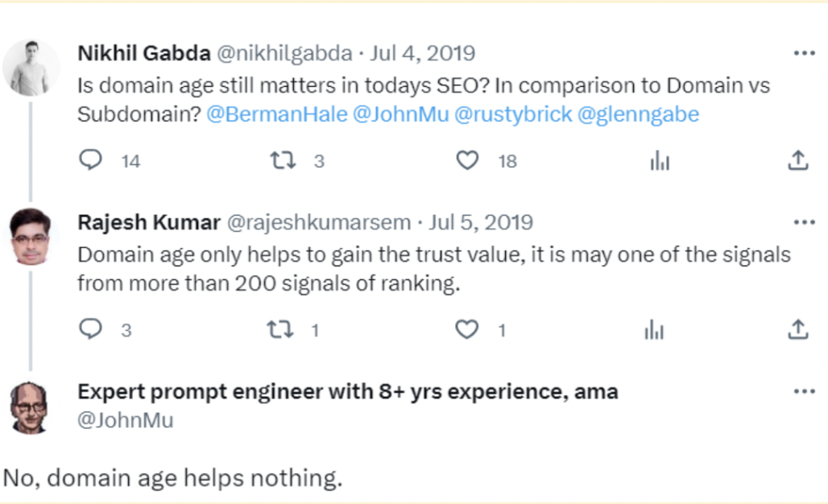Image resolution: width=828 pixels, height=504 pixels.
Task: Reply to Nikhil Gabda's tweet
Action: coord(91,161)
